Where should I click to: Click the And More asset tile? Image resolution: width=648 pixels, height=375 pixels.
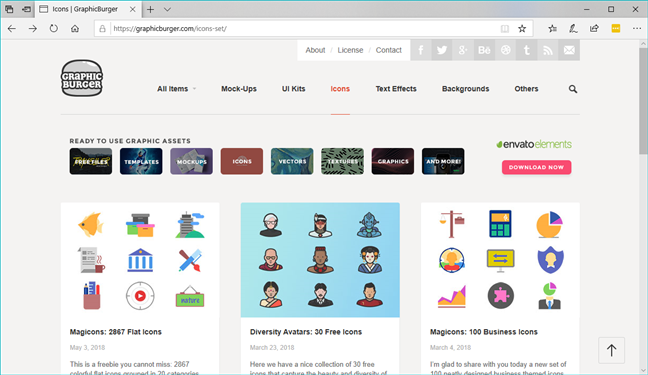pos(443,161)
